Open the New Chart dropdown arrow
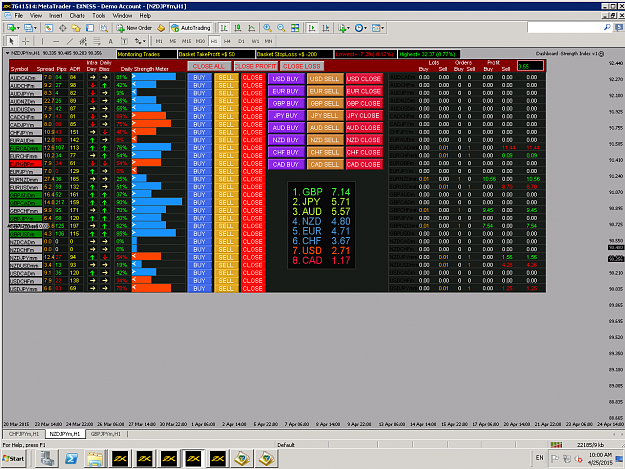Screen dimensions: 625x469 (18, 28)
